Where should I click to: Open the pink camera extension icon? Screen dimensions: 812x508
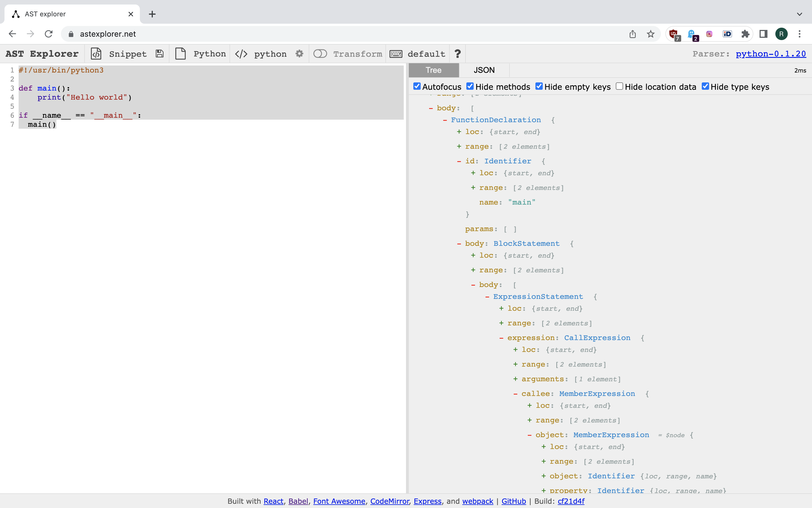click(709, 34)
